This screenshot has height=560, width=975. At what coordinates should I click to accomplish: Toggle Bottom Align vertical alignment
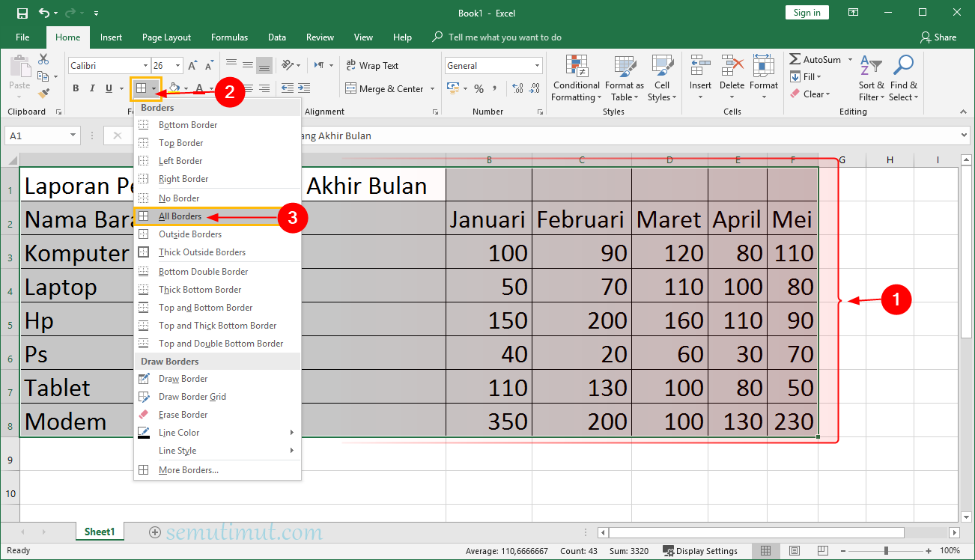[264, 65]
